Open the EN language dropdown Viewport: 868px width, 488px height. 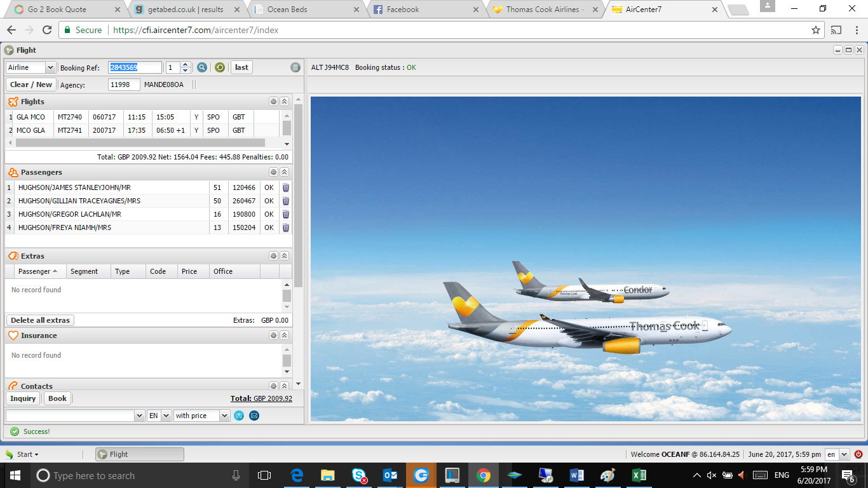coord(166,416)
